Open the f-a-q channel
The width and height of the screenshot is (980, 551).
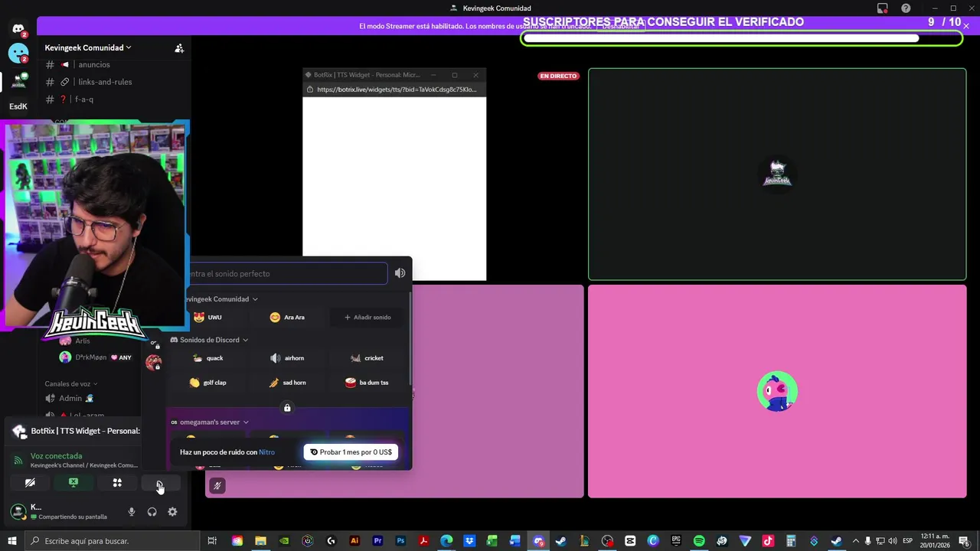(x=84, y=99)
